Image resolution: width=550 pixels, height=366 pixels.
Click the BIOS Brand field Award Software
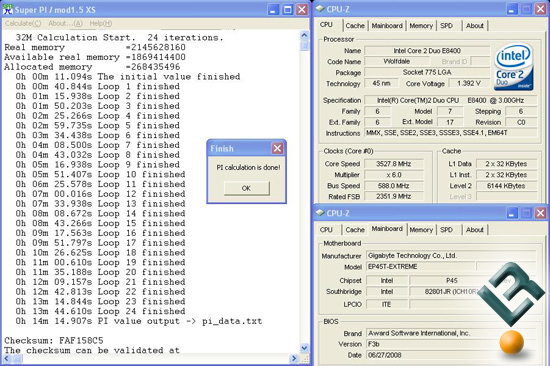point(451,333)
